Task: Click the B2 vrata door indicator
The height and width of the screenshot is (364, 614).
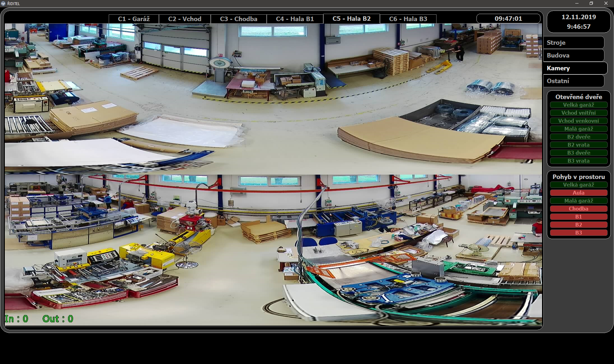Action: click(578, 145)
